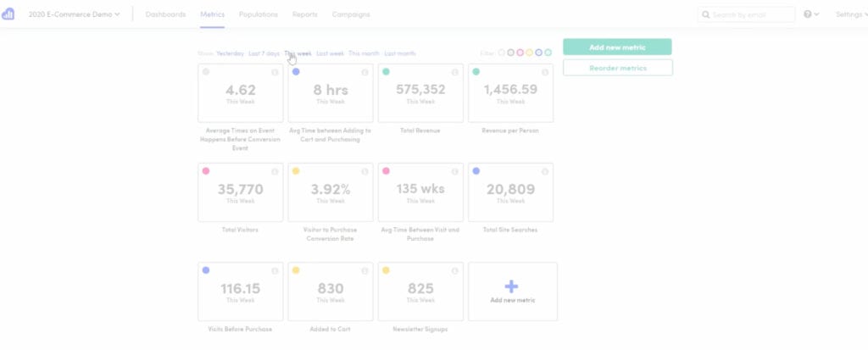The width and height of the screenshot is (868, 350).
Task: Open info icon on Visits Before Purchase card
Action: point(275,271)
